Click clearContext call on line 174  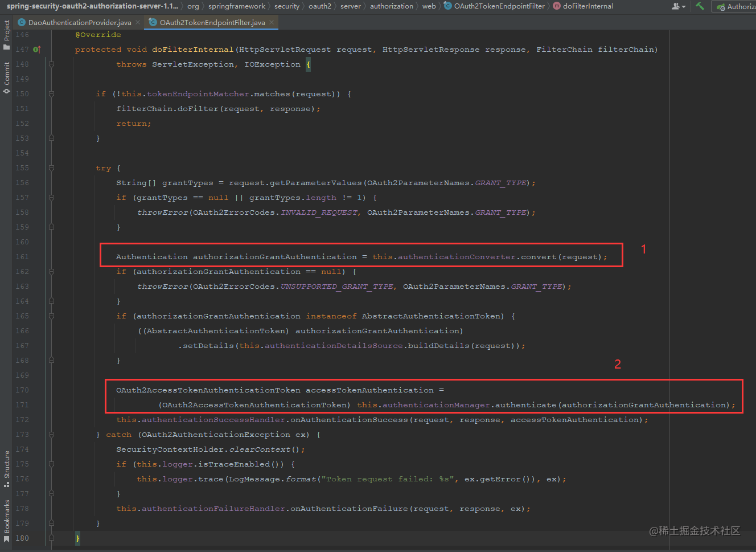[x=260, y=449]
